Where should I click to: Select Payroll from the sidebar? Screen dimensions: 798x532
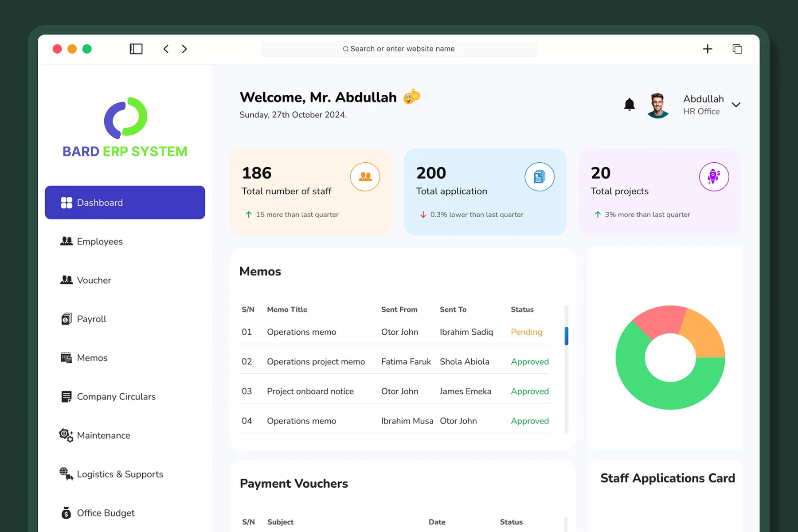point(91,319)
